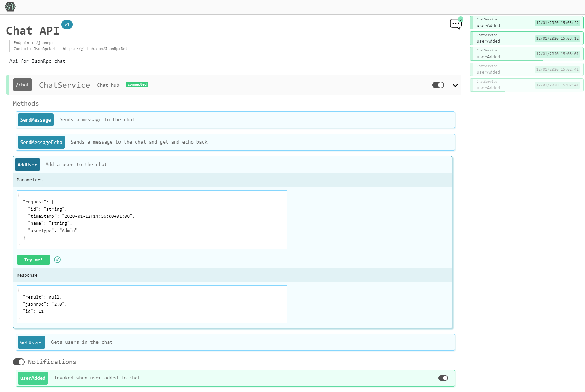Screen dimensions: 585x392
Task: Click the connected status badge
Action: pos(137,85)
